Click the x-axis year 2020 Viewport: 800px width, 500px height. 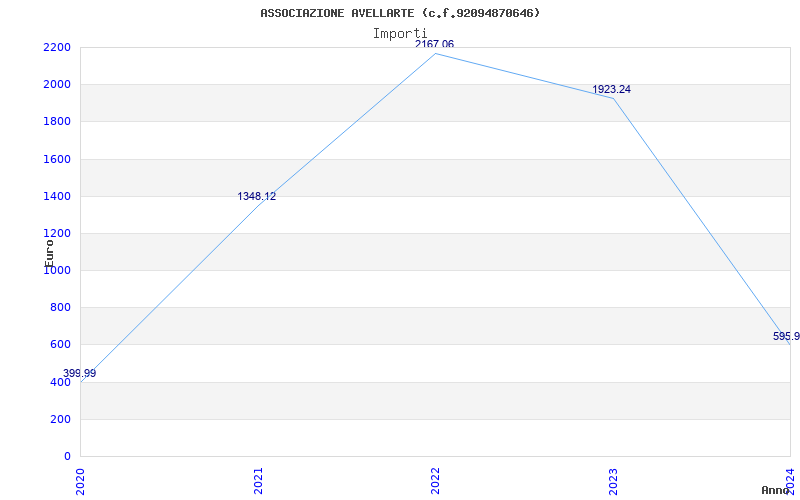(x=80, y=481)
